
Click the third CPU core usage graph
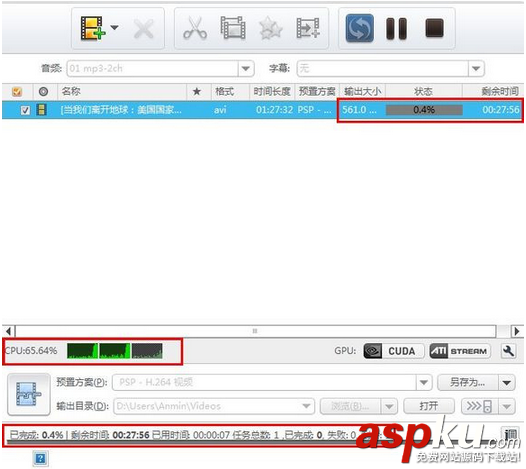[147, 351]
